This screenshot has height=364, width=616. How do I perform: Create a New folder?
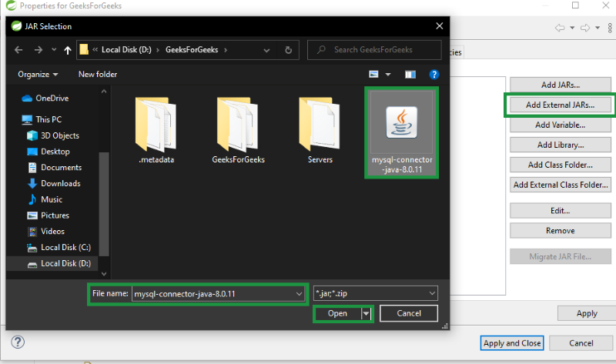coord(98,74)
